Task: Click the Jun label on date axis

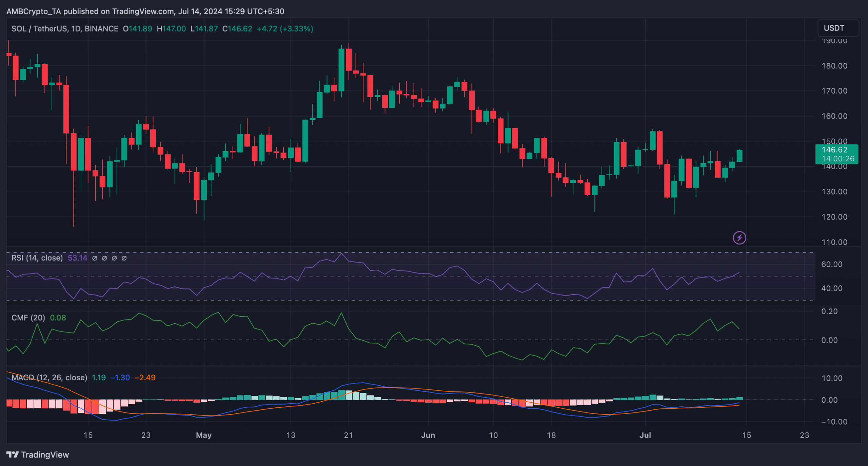Action: (x=428, y=435)
